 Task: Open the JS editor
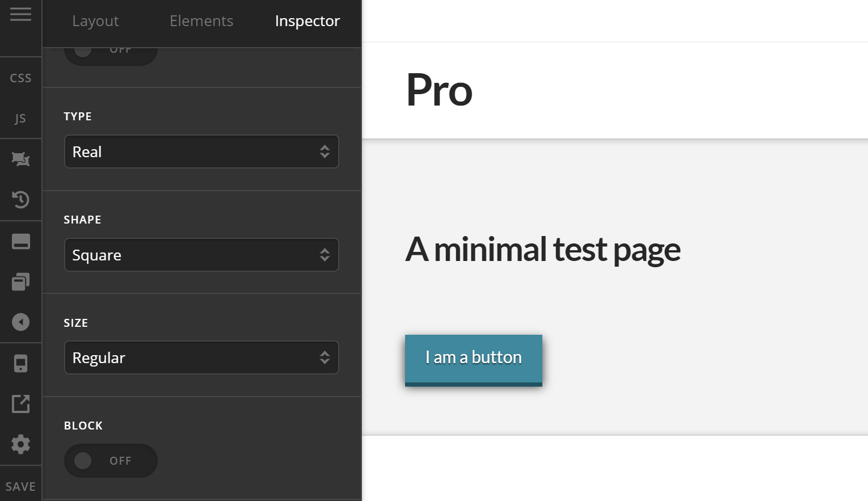(x=20, y=118)
